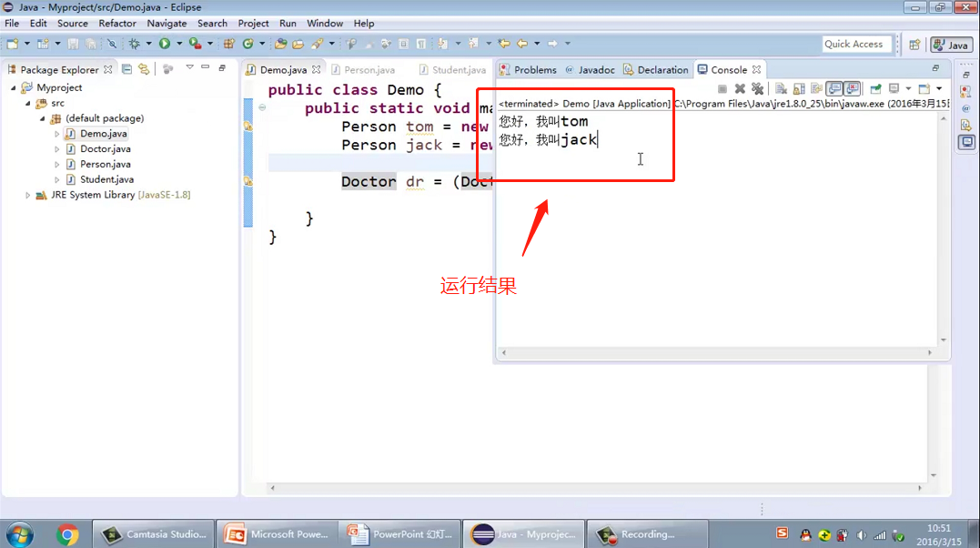
Task: Toggle Skip All Breakpoints icon
Action: tap(112, 44)
